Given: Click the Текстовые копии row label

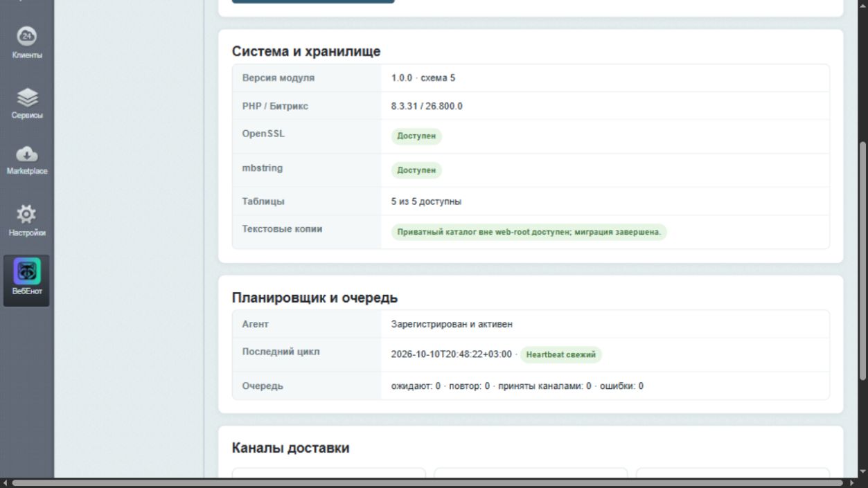Looking at the screenshot, I should click(x=282, y=229).
